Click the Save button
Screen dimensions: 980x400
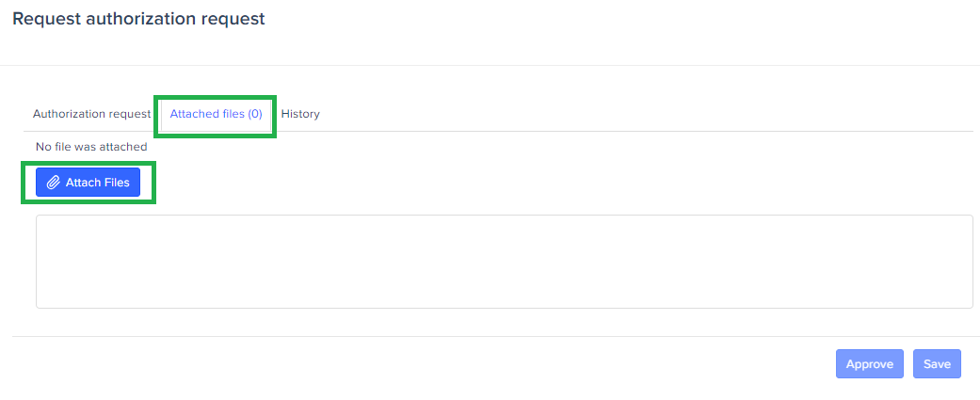pyautogui.click(x=937, y=364)
